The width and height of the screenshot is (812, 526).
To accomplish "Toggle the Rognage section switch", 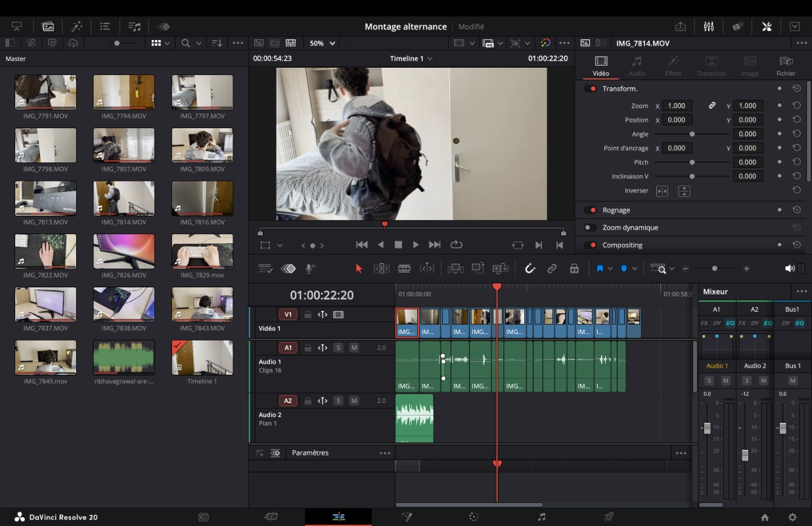I will [x=591, y=210].
